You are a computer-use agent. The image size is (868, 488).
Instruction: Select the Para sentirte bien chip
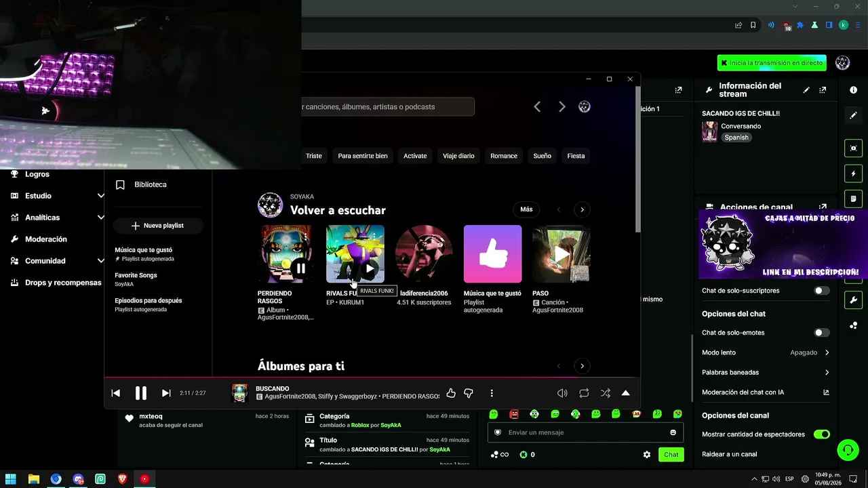(x=363, y=156)
